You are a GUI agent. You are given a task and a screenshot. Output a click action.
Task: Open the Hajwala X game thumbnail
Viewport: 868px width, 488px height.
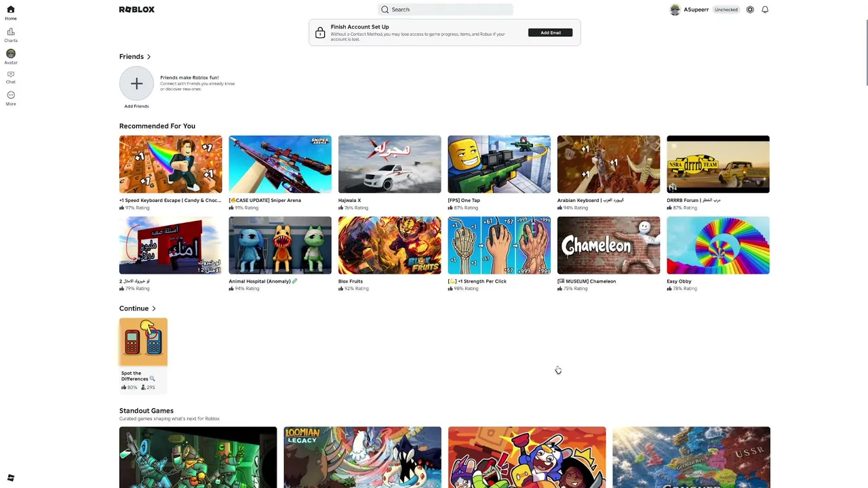(x=390, y=164)
